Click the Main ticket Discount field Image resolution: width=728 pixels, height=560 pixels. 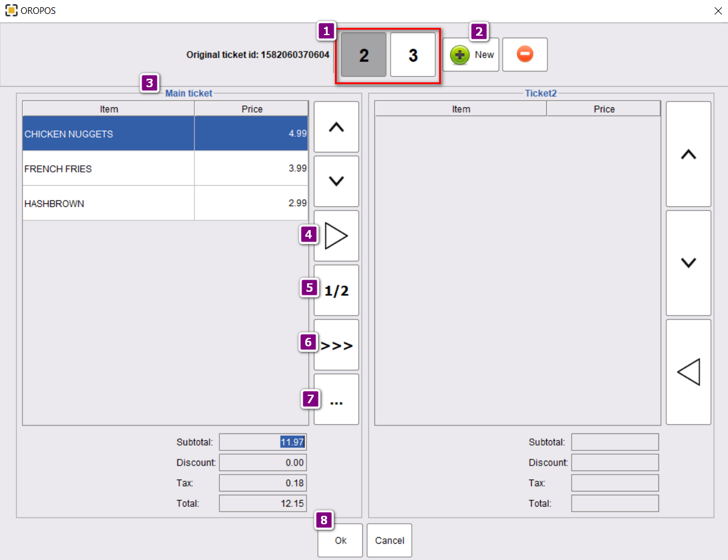pos(263,463)
